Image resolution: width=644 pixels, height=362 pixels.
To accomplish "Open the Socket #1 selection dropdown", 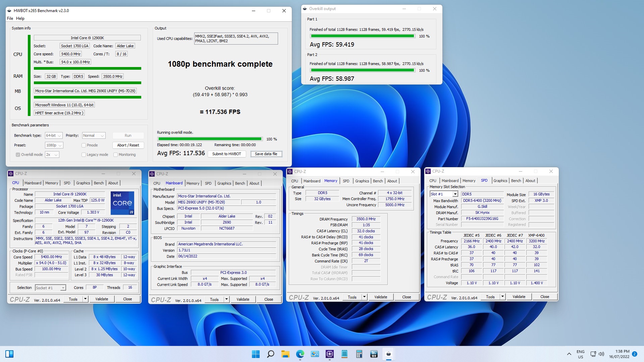I will tap(50, 288).
